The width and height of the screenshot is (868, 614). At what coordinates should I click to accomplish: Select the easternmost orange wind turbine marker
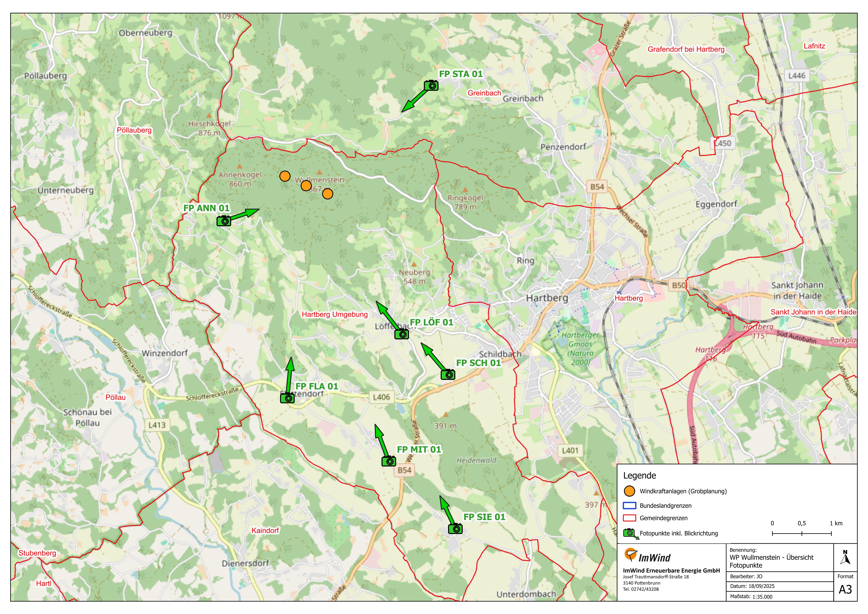point(327,194)
